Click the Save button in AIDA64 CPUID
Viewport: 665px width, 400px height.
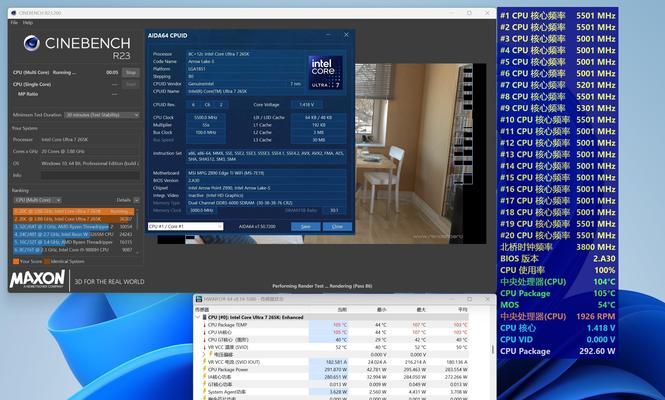(x=305, y=227)
